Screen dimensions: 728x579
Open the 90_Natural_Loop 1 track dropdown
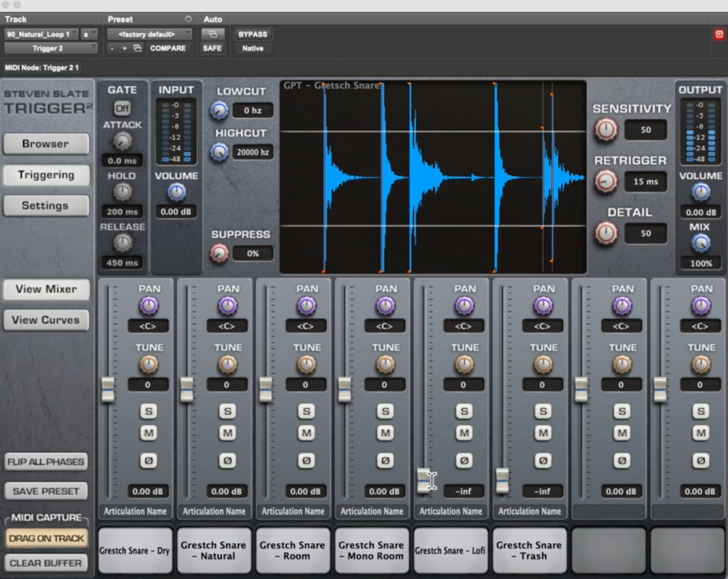click(x=41, y=34)
